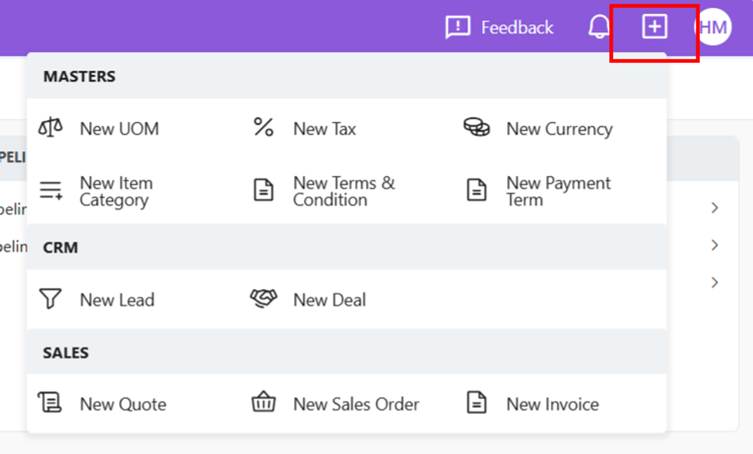
Task: Open the HM user avatar menu
Action: point(713,27)
